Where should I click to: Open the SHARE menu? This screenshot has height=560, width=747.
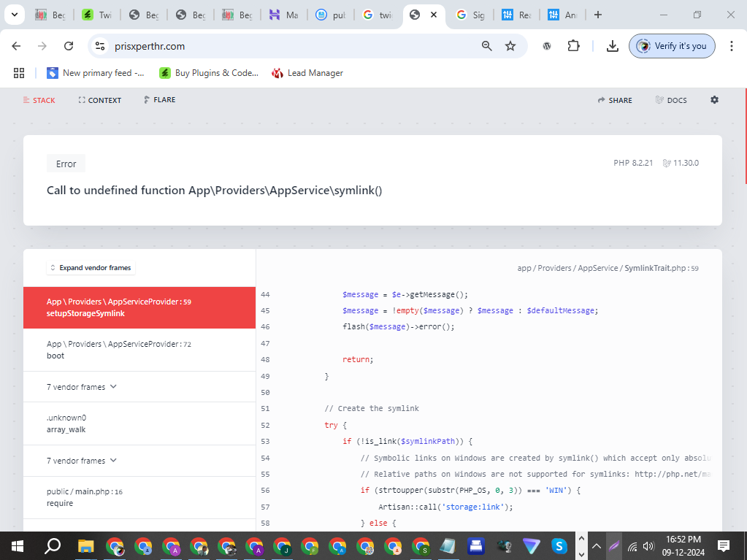point(615,100)
